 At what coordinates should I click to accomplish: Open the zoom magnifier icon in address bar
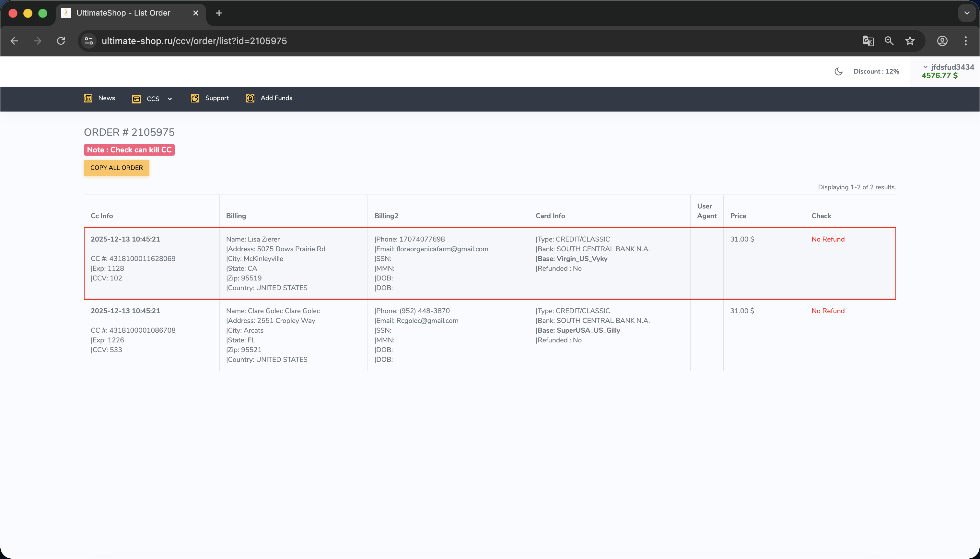[x=889, y=41]
